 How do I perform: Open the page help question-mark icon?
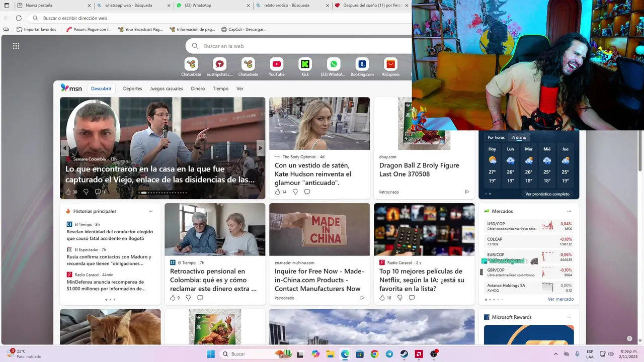(629, 339)
